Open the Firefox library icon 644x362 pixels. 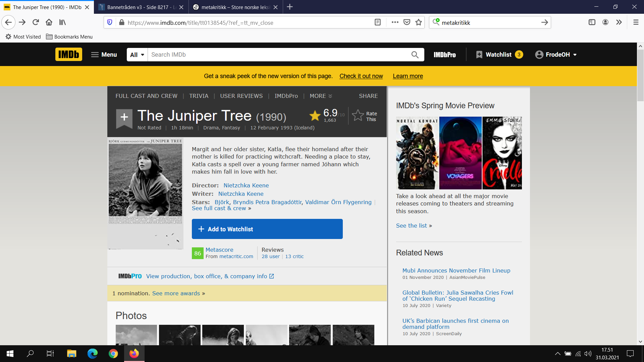pos(62,22)
